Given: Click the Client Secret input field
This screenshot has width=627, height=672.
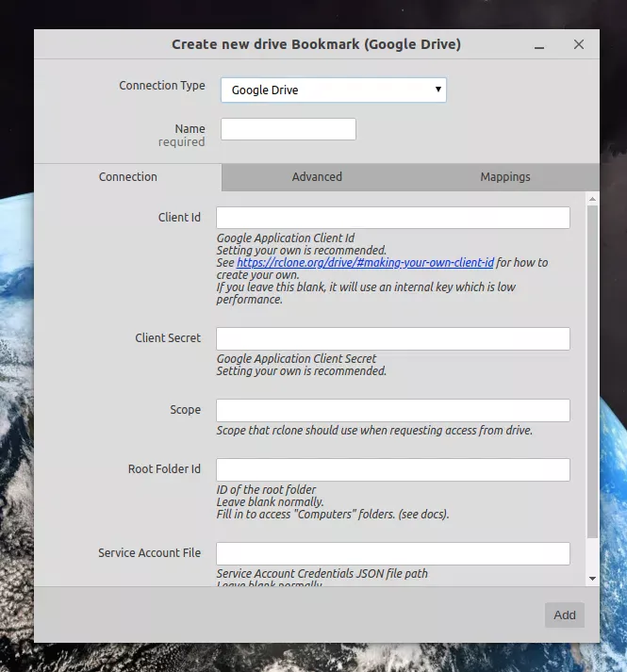Looking at the screenshot, I should pos(393,338).
